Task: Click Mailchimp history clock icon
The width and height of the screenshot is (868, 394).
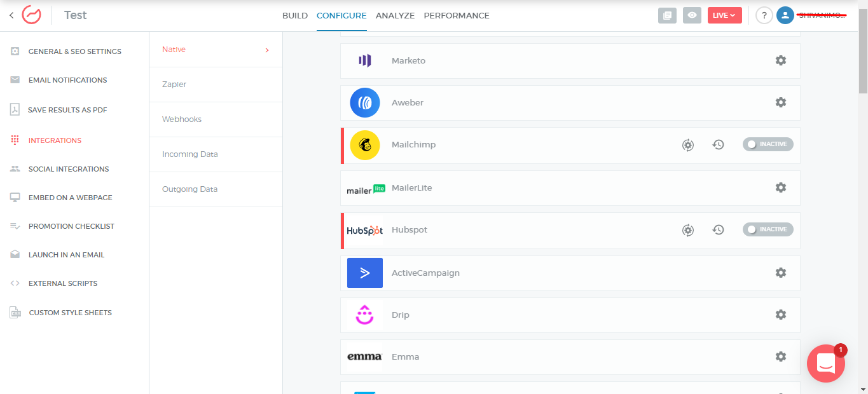Action: tap(719, 145)
